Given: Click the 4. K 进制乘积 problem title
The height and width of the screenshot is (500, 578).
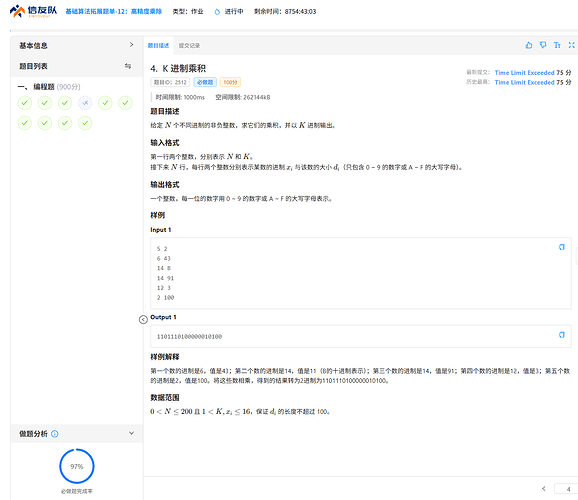Looking at the screenshot, I should pyautogui.click(x=178, y=69).
